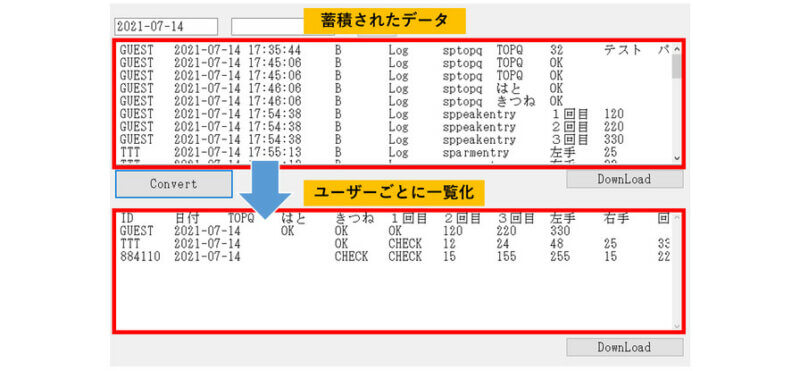The height and width of the screenshot is (371, 800).
Task: Focus the date field showing 2021-07-14
Action: pyautogui.click(x=166, y=27)
